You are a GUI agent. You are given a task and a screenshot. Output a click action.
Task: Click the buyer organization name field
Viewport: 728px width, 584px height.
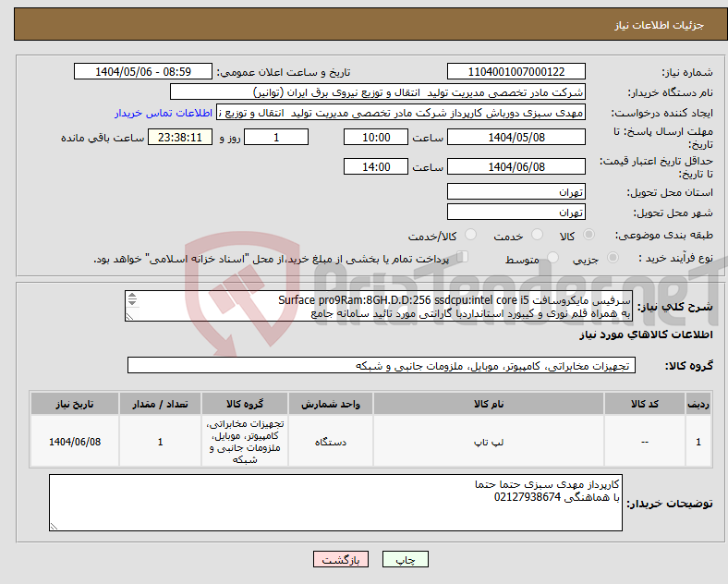pyautogui.click(x=378, y=91)
